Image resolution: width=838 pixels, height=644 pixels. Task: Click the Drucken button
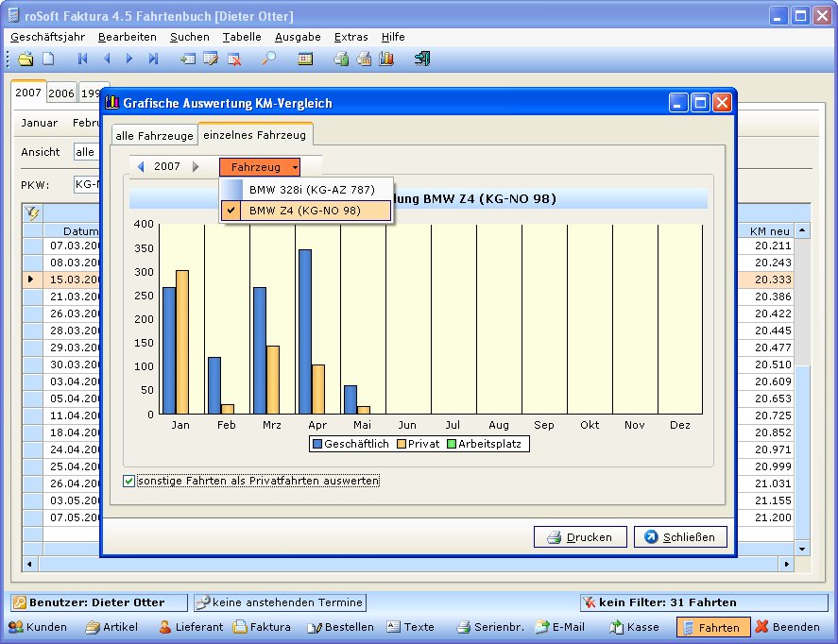pyautogui.click(x=579, y=537)
